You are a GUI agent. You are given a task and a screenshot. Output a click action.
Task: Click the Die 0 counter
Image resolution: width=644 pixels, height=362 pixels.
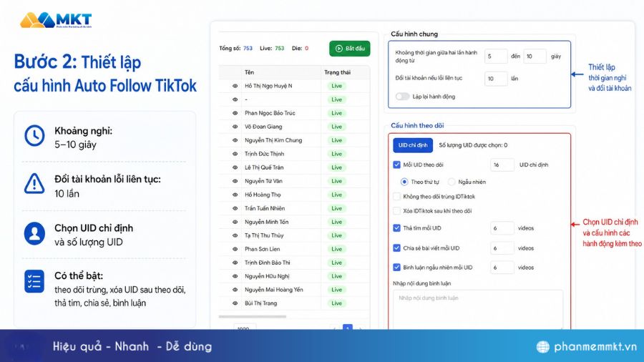(300, 48)
